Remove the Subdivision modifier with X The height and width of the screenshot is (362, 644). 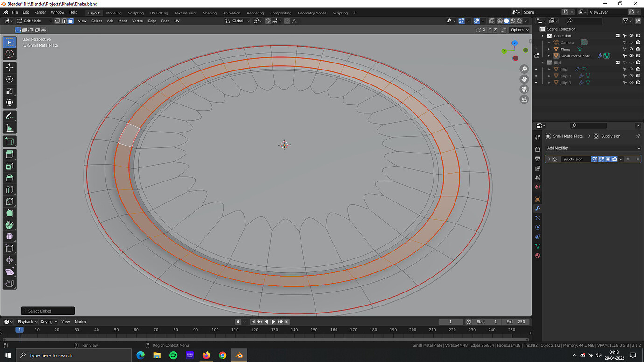[628, 159]
